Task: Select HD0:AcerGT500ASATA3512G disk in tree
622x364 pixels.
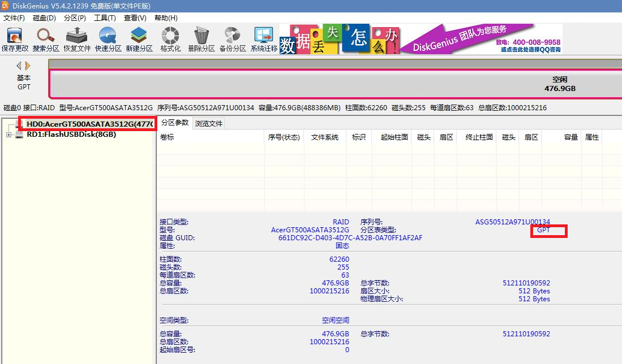Action: (89, 124)
